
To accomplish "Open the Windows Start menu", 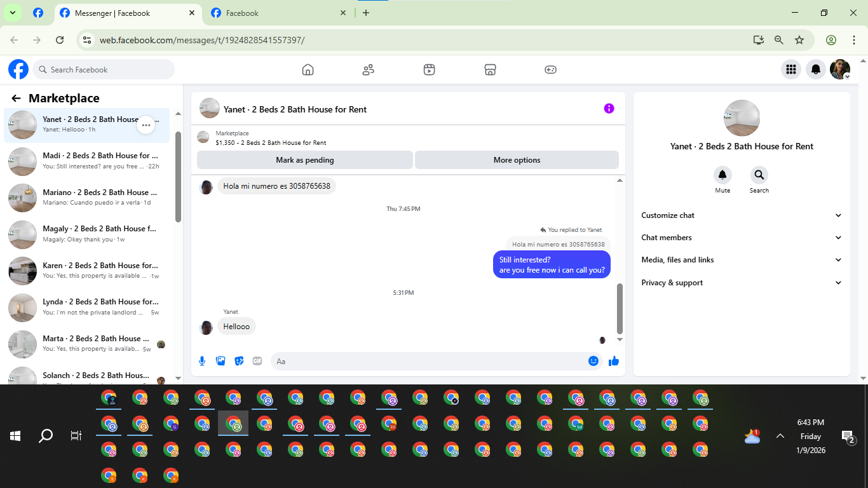I will coord(15,436).
